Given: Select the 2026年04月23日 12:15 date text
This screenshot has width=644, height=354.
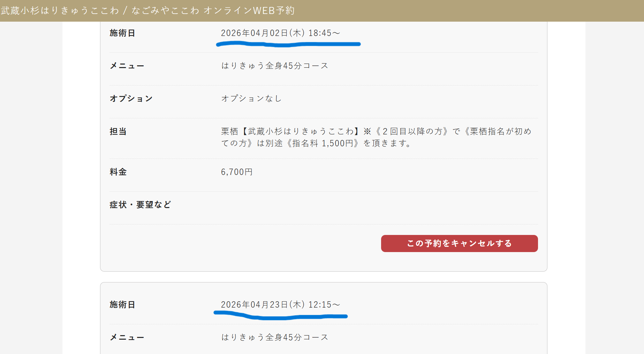Looking at the screenshot, I should click(x=280, y=305).
